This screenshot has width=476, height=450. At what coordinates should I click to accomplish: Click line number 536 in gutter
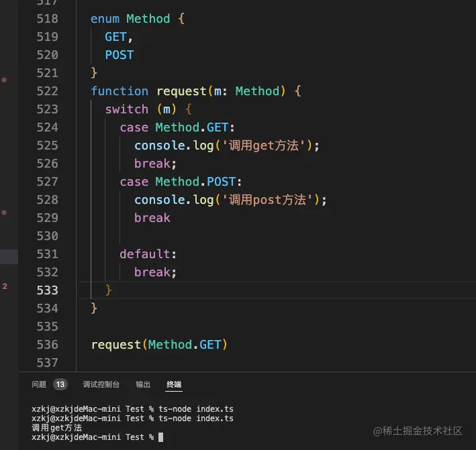[48, 345]
